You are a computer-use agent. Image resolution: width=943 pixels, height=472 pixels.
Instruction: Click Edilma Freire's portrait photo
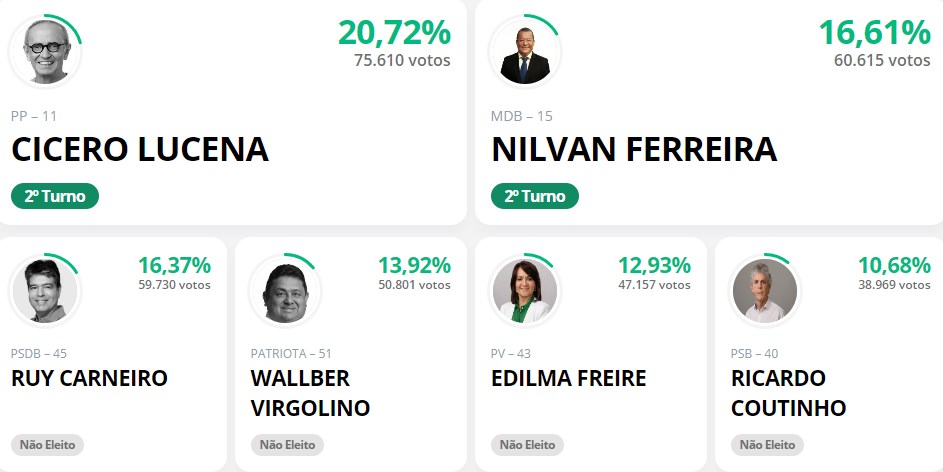(x=525, y=291)
